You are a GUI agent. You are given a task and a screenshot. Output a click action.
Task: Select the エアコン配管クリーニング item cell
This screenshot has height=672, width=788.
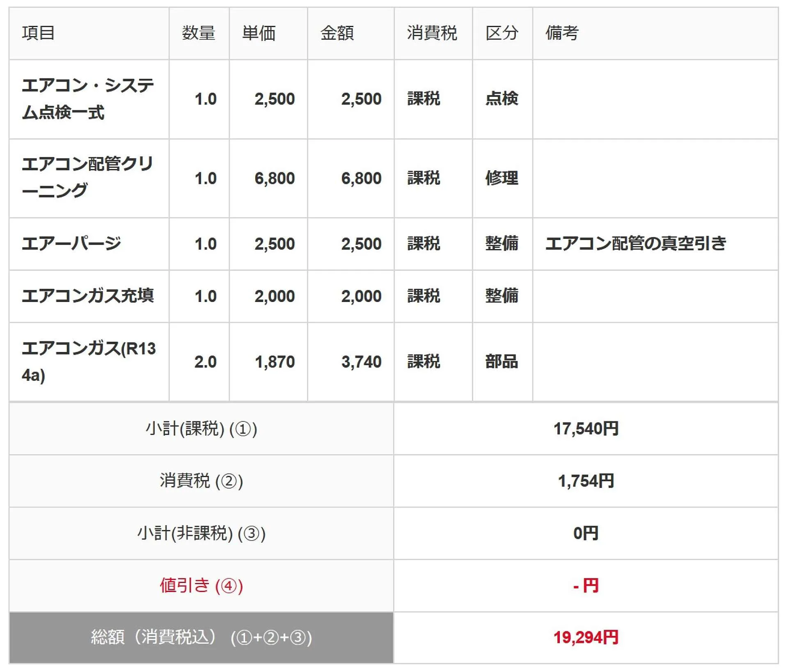click(87, 178)
